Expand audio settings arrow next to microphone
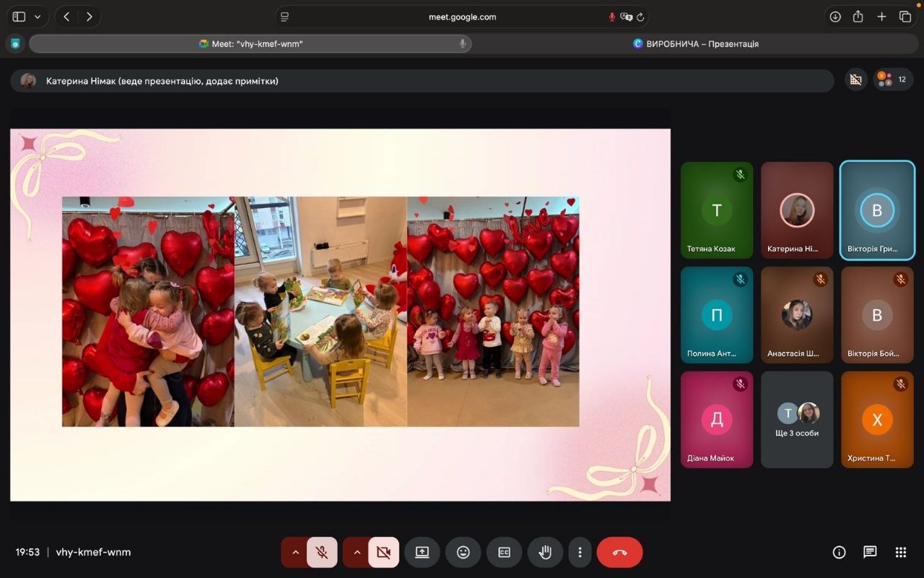 (x=295, y=552)
